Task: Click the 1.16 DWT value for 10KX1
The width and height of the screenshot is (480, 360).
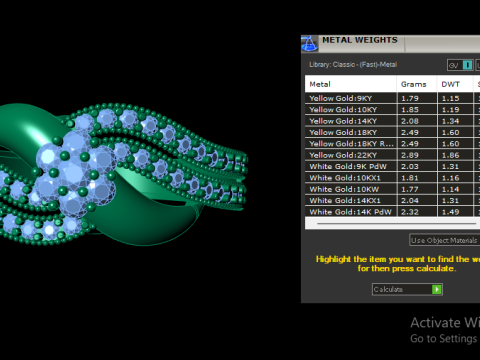Action: (450, 178)
